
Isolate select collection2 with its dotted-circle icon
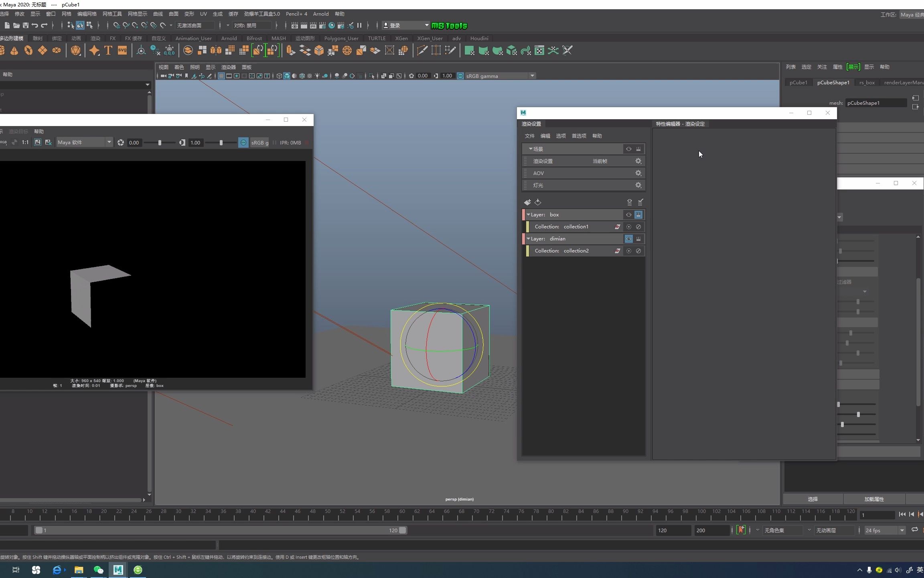[628, 251]
